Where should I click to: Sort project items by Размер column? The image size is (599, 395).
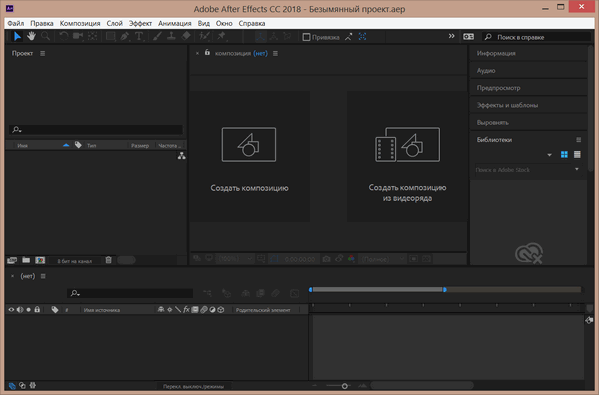pos(140,146)
